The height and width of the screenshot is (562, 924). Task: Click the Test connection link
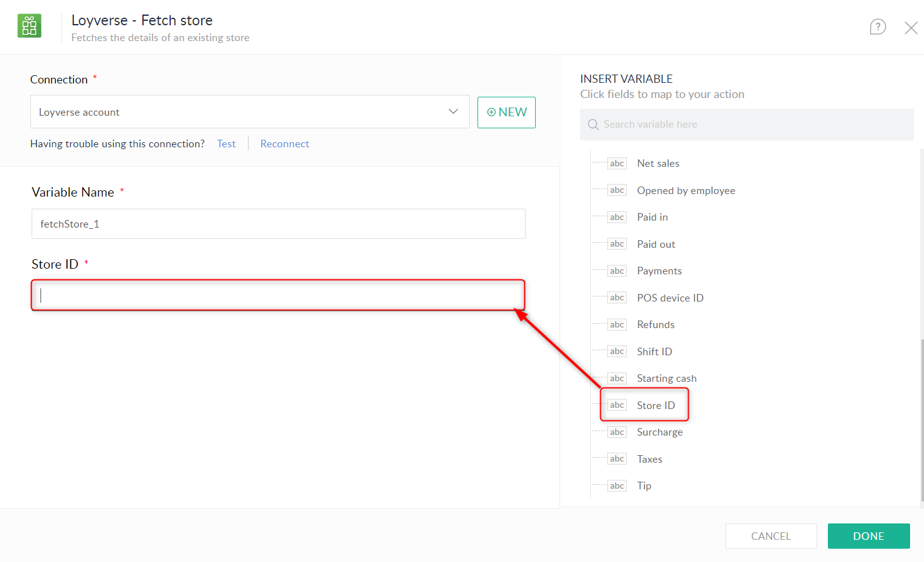coord(226,144)
